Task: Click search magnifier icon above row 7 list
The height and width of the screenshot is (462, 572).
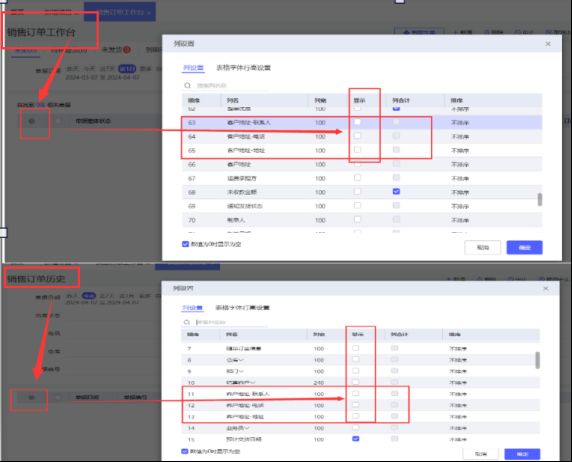Action: tap(187, 322)
